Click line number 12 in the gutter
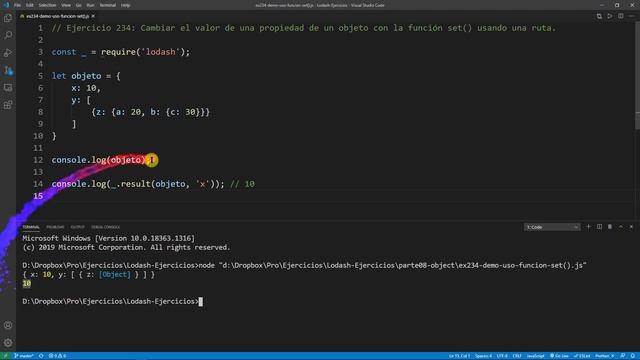Viewport: 640px width, 360px height. coord(38,160)
